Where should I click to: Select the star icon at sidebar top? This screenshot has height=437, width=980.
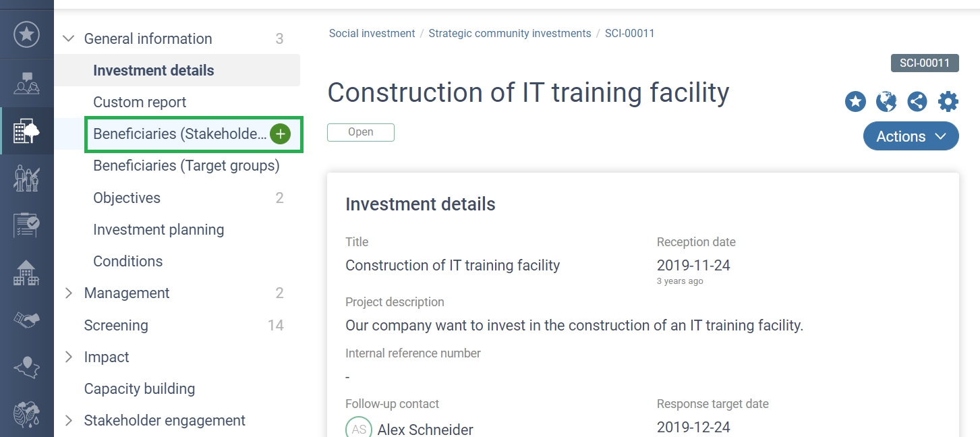27,33
